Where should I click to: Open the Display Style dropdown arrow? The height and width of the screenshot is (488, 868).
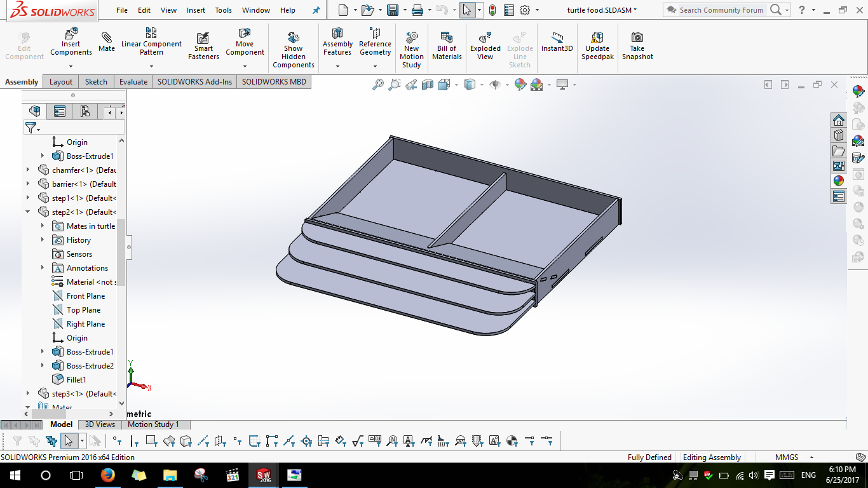coord(481,85)
